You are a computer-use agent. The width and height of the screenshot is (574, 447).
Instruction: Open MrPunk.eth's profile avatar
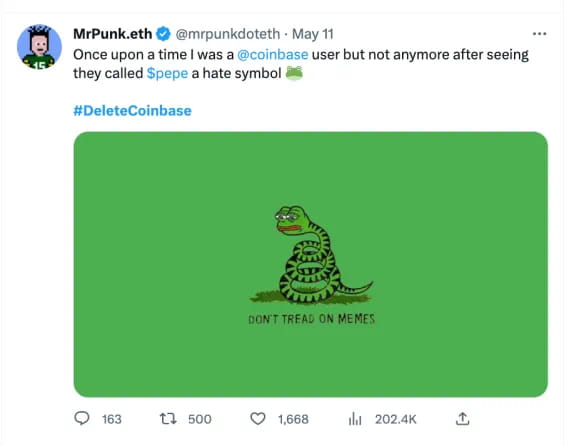point(39,46)
